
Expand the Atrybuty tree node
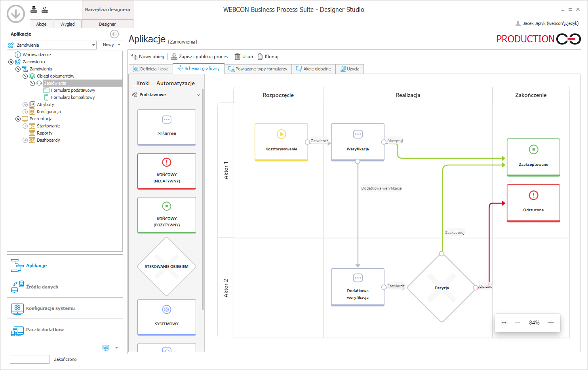[25, 104]
